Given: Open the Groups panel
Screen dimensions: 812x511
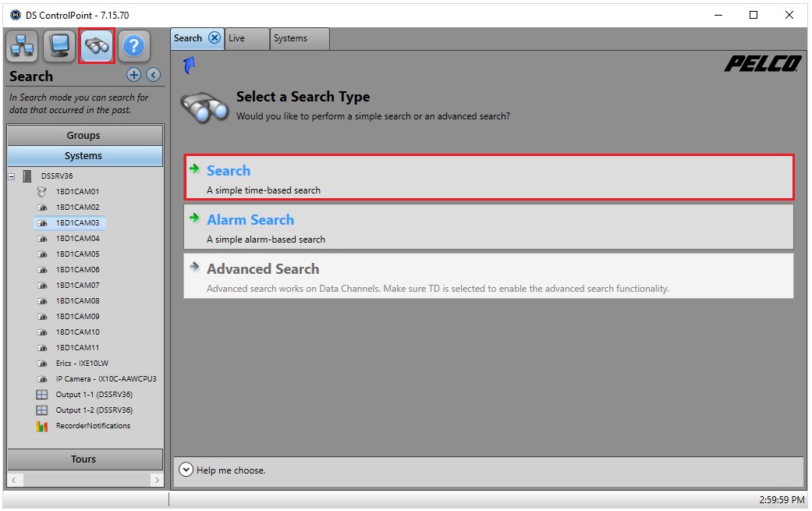Looking at the screenshot, I should [83, 135].
